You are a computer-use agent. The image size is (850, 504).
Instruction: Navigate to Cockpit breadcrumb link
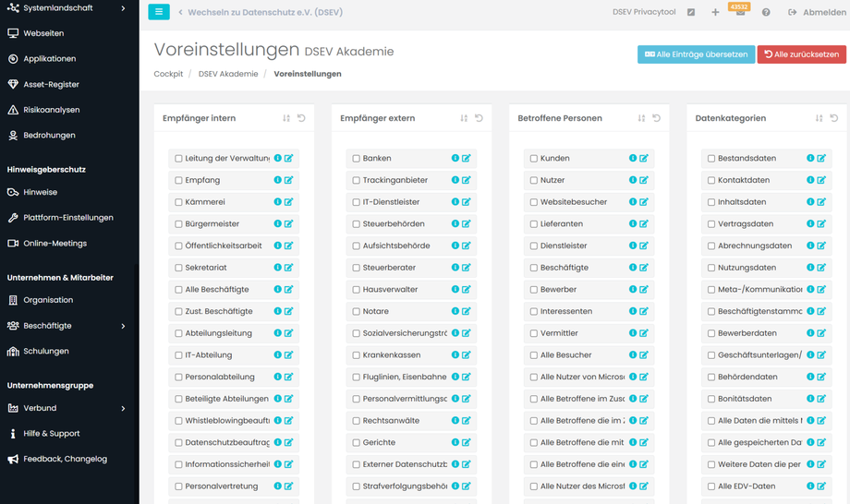168,74
